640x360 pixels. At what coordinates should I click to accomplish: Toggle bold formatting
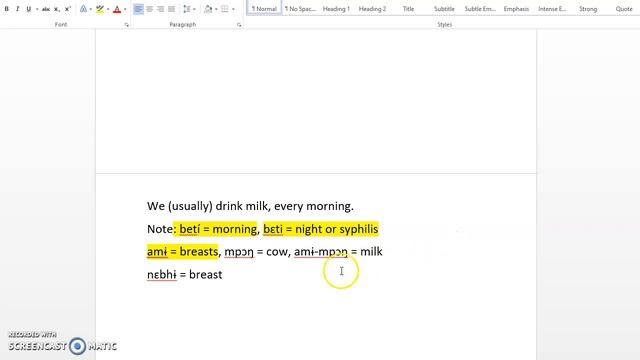tap(7, 9)
